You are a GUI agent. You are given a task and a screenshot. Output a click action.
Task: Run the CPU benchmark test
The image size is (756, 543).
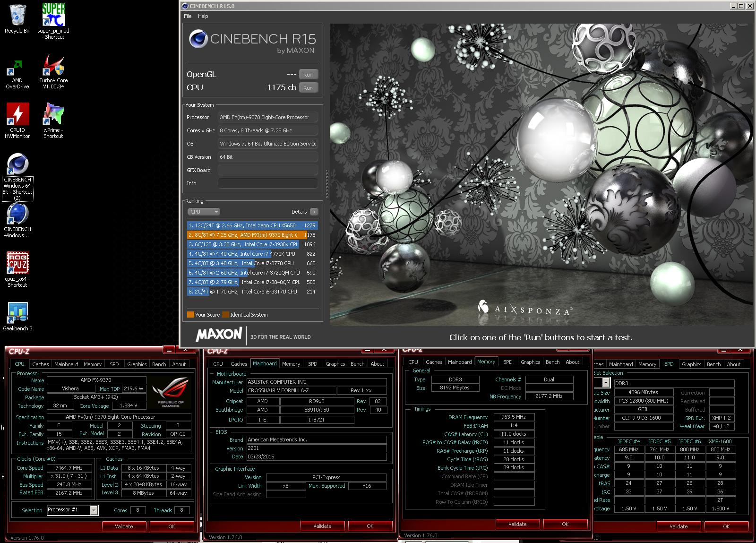click(308, 88)
